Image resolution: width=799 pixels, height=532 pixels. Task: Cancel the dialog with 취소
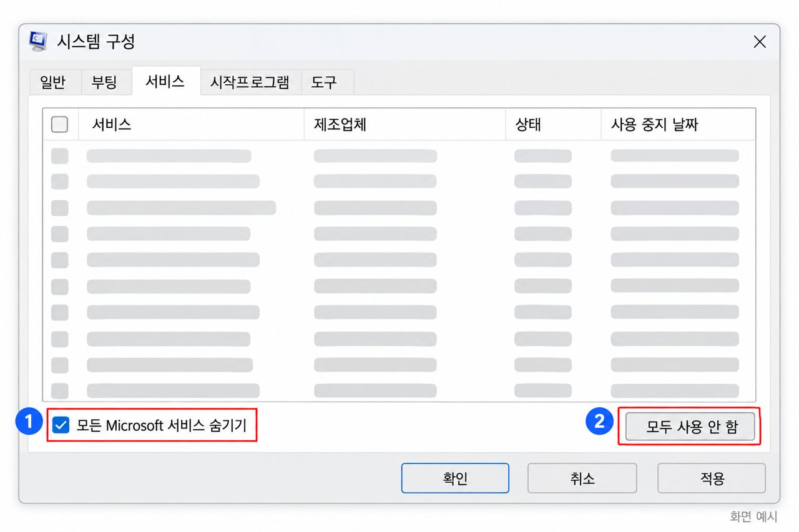tap(582, 478)
